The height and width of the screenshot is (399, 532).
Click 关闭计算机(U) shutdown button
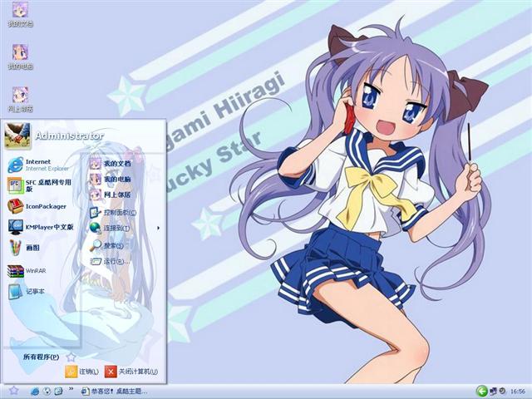tap(131, 372)
